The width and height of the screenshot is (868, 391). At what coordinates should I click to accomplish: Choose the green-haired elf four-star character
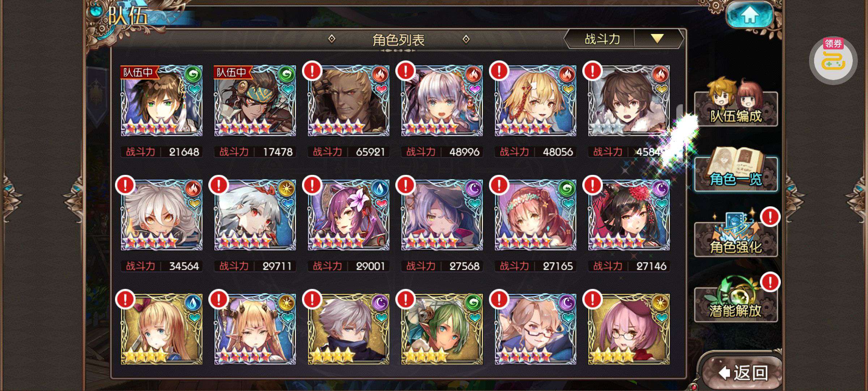[442, 329]
